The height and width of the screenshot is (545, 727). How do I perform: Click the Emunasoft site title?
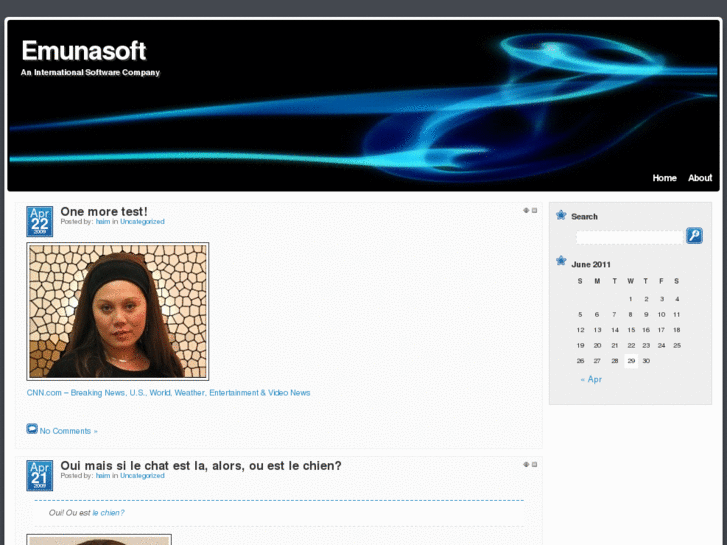coord(84,51)
